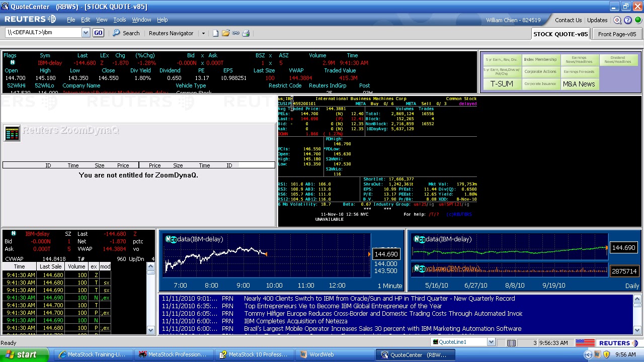Open the Window menu
The image size is (644, 362).
[141, 20]
